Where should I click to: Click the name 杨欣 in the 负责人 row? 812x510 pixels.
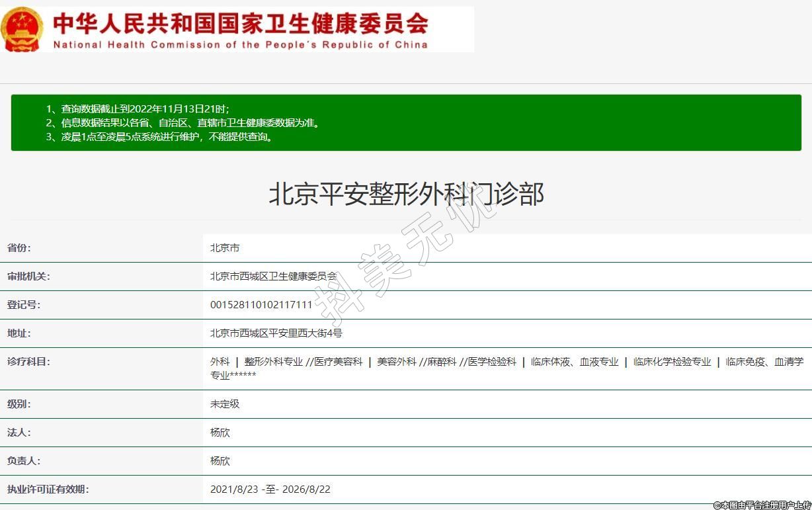click(220, 461)
